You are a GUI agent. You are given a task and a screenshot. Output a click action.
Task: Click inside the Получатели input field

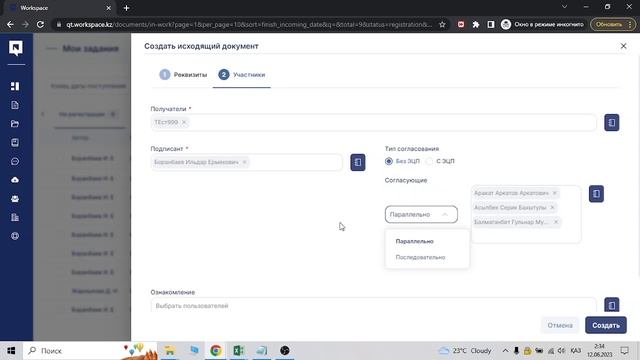(x=373, y=122)
